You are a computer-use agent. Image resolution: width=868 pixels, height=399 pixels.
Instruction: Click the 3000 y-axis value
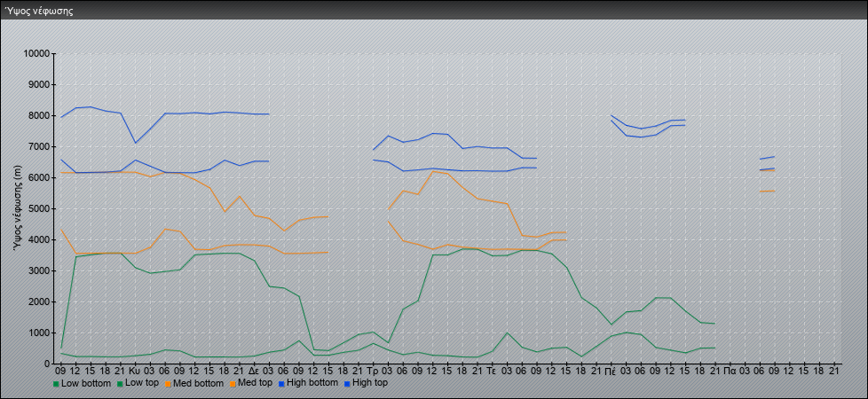pyautogui.click(x=39, y=270)
